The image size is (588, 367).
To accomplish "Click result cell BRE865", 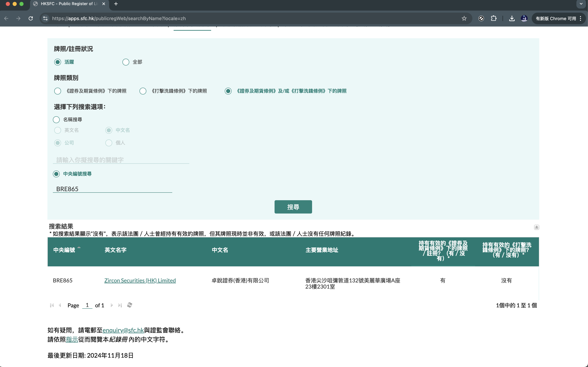I will pyautogui.click(x=63, y=280).
